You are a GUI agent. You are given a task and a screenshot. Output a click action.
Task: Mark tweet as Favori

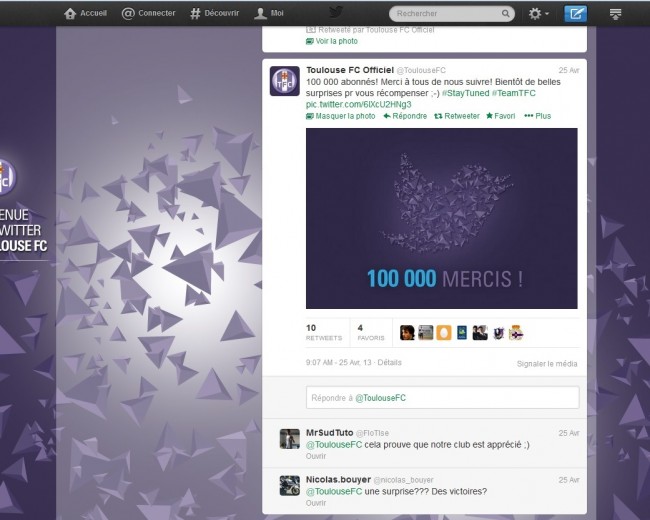(501, 116)
